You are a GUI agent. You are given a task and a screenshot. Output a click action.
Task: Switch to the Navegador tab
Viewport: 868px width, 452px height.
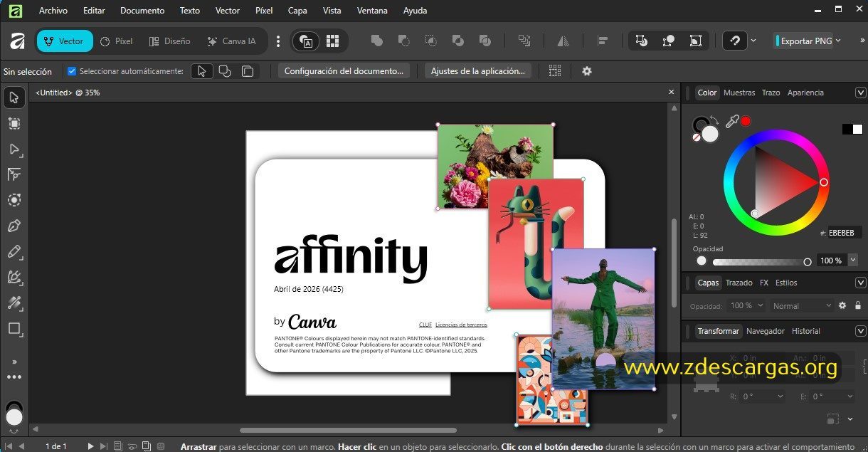coord(766,331)
